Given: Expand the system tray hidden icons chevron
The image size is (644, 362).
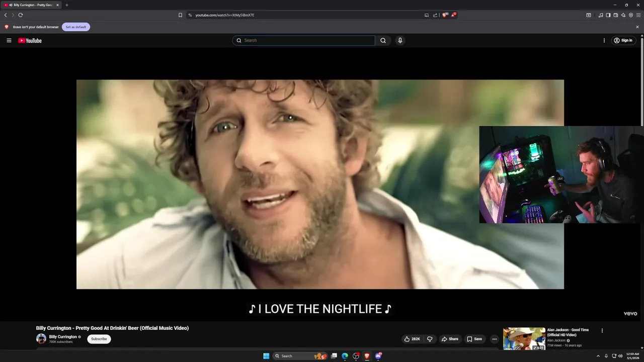Looking at the screenshot, I should click(598, 356).
